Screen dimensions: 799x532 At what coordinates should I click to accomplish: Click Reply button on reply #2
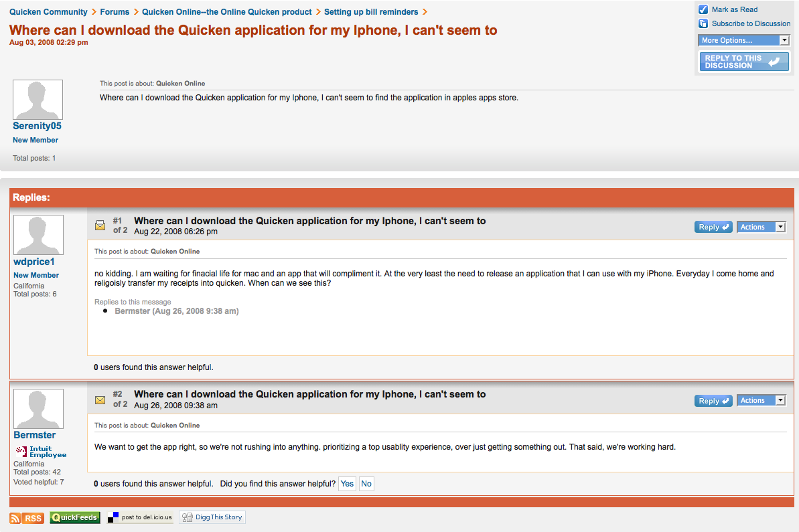click(713, 401)
